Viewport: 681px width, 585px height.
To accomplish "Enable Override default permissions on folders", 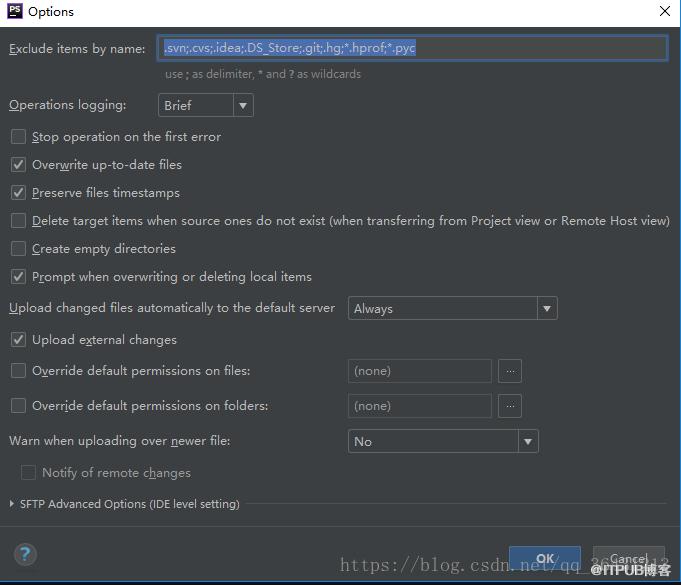I will (x=18, y=406).
